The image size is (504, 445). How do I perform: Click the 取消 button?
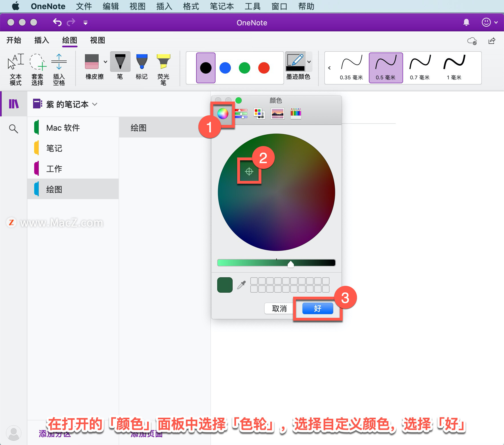(x=279, y=308)
